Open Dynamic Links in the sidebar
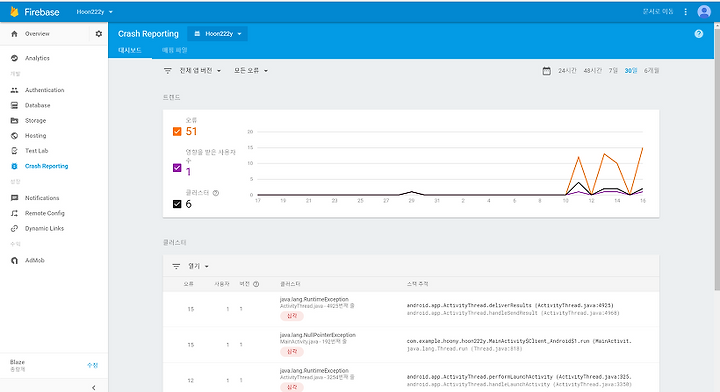Viewport: 720px width, 392px height. click(44, 228)
